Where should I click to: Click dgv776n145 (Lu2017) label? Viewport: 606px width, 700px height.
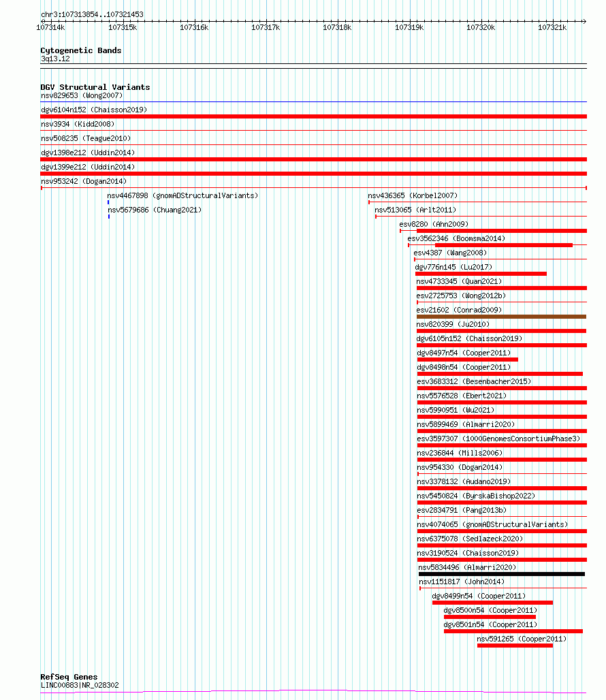pos(453,267)
